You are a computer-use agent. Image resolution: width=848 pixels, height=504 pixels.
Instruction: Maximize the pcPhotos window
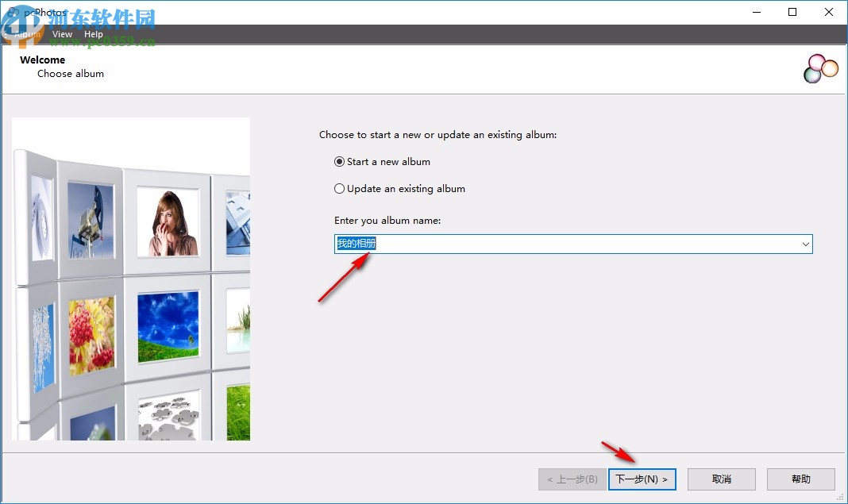pyautogui.click(x=792, y=12)
